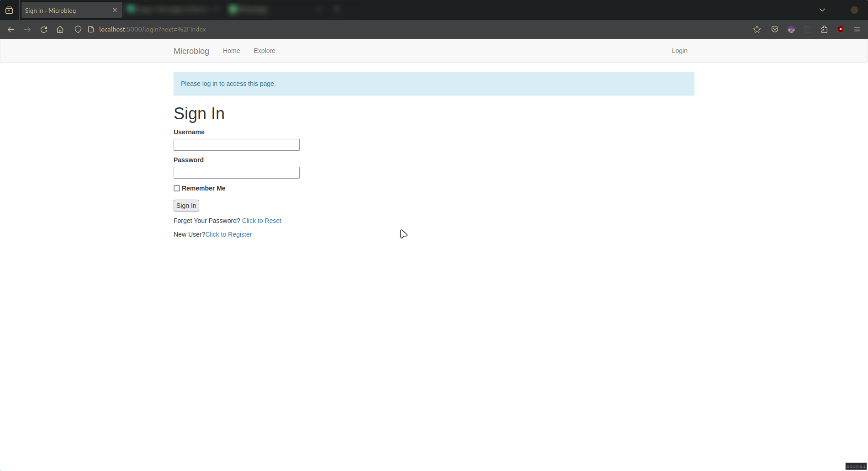Go to the browser home page
The image size is (868, 471).
pos(60,29)
